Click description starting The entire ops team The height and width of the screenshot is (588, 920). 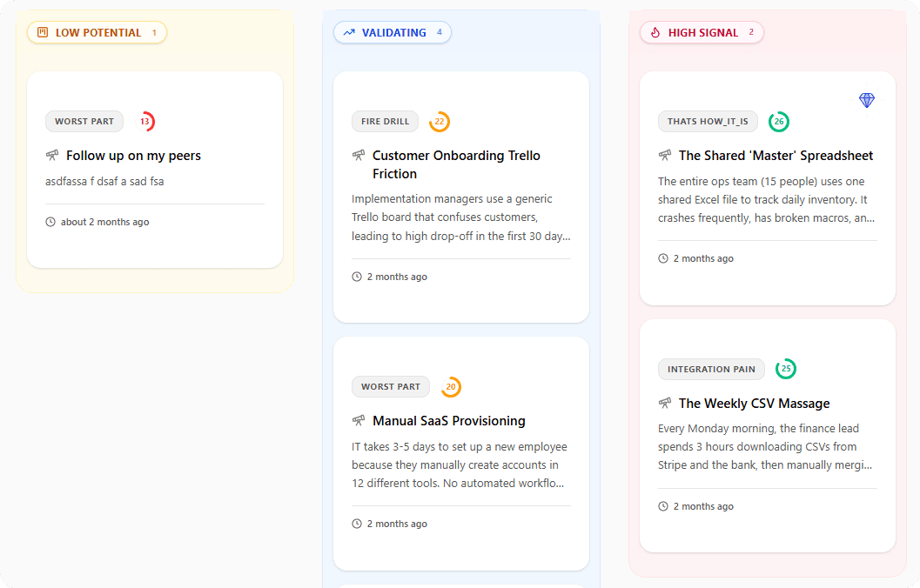click(766, 199)
